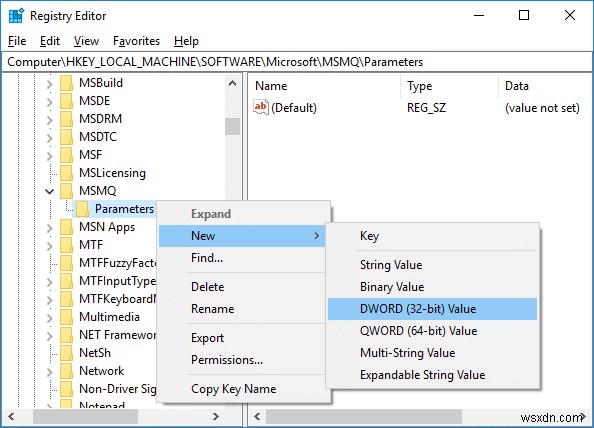Select the (Default) value name

[294, 108]
